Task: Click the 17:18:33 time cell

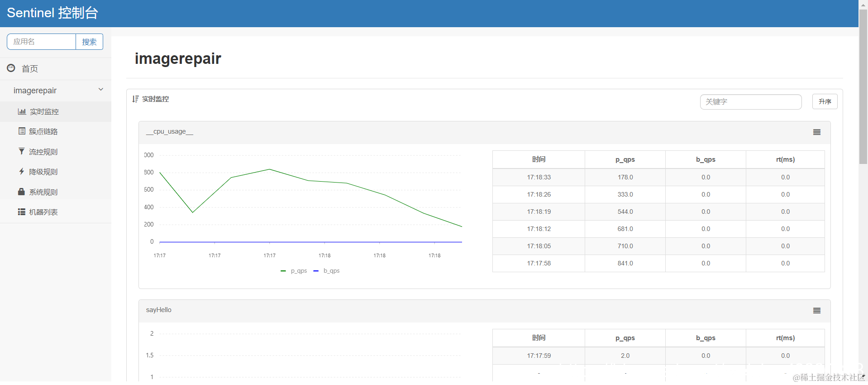Action: (539, 177)
